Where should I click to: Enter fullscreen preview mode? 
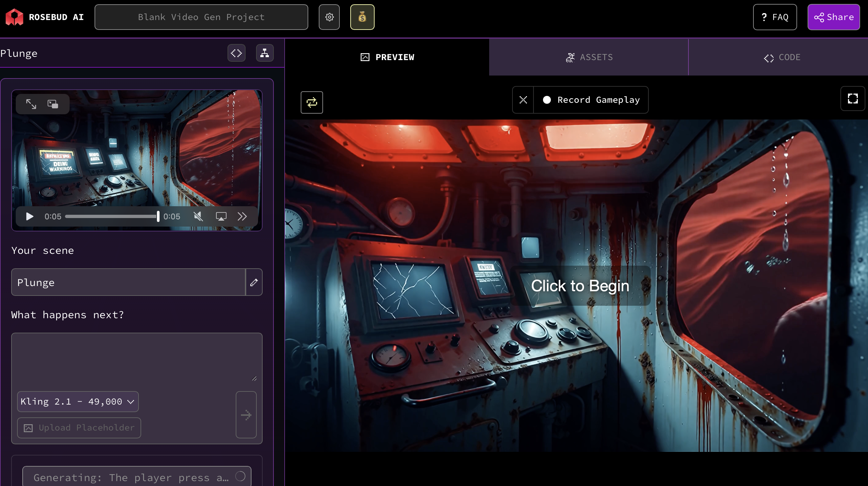[853, 99]
